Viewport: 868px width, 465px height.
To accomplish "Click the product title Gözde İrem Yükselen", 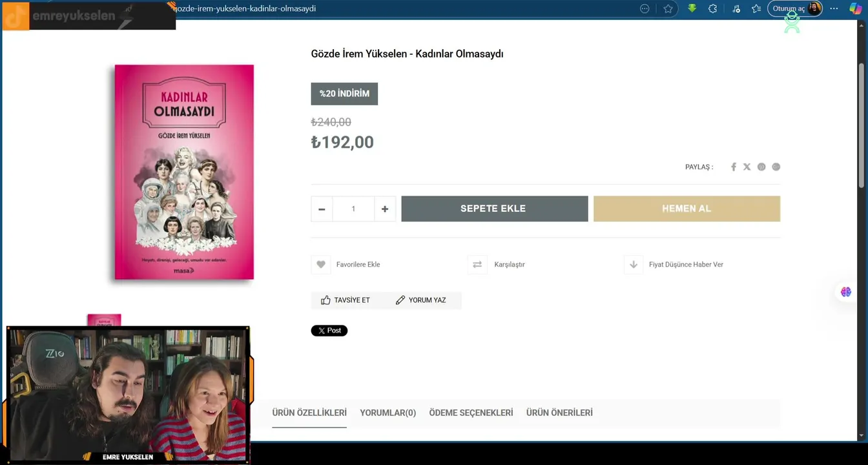I will coord(407,54).
